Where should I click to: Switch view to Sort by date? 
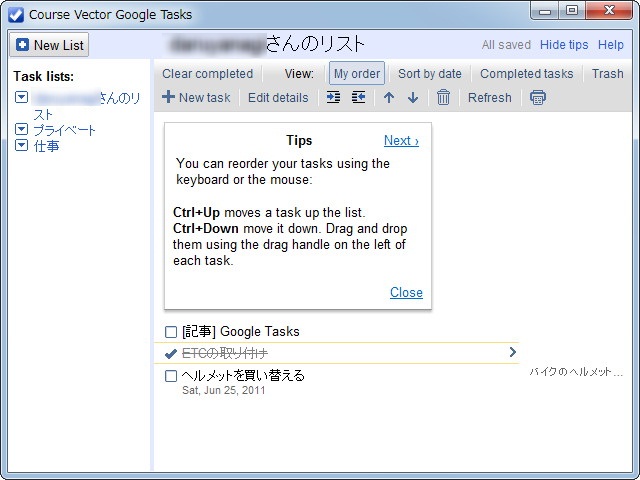pos(430,73)
